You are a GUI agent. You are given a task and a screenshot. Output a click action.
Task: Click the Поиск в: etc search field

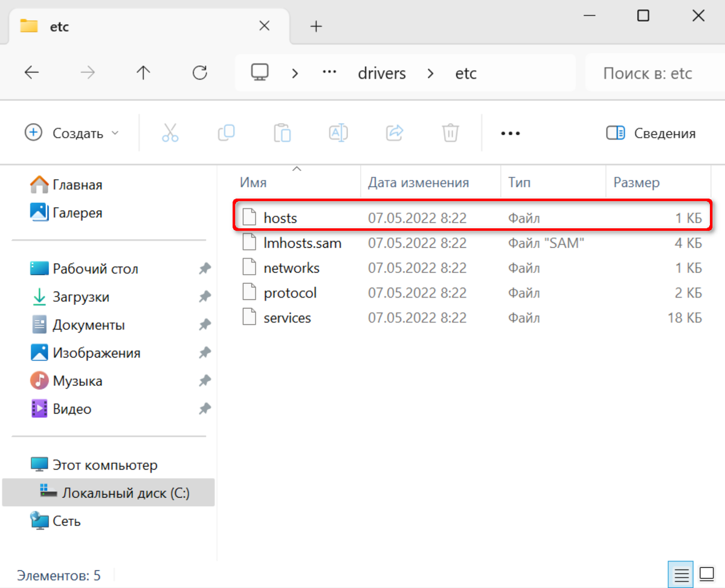tap(654, 74)
